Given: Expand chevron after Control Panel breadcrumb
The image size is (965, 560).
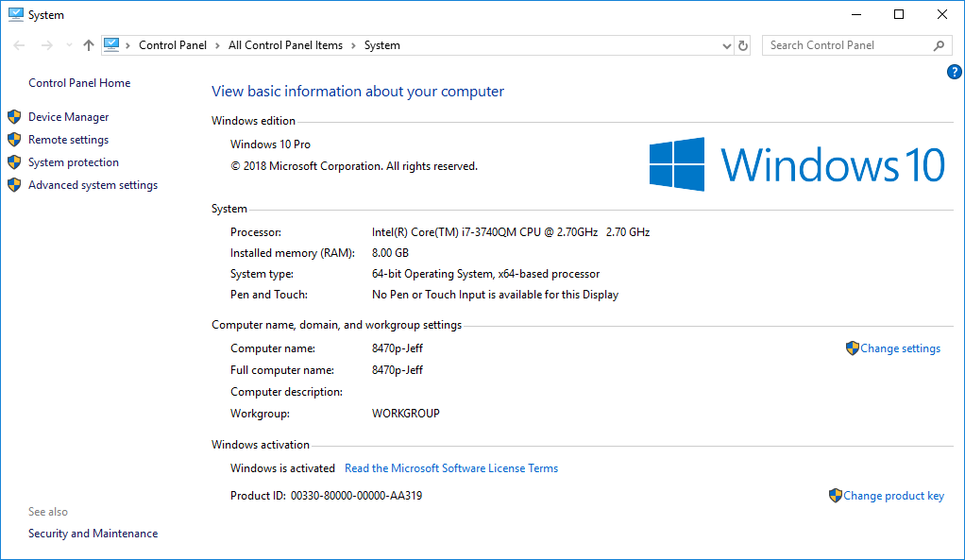Looking at the screenshot, I should pyautogui.click(x=216, y=45).
